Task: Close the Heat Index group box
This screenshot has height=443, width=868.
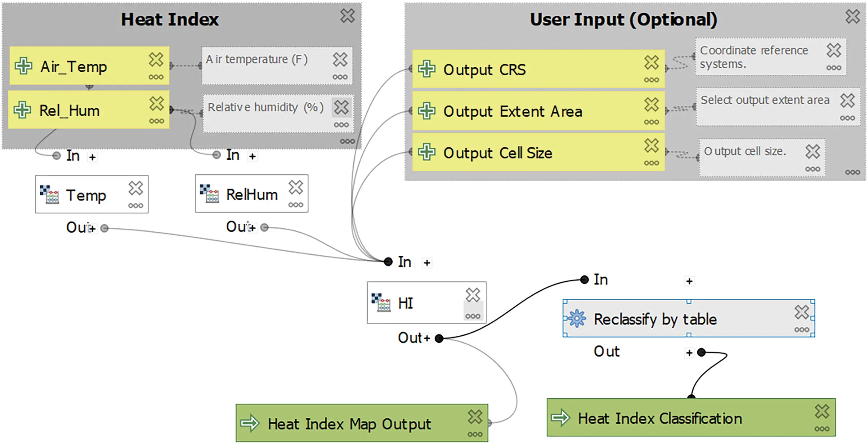Action: (x=347, y=16)
